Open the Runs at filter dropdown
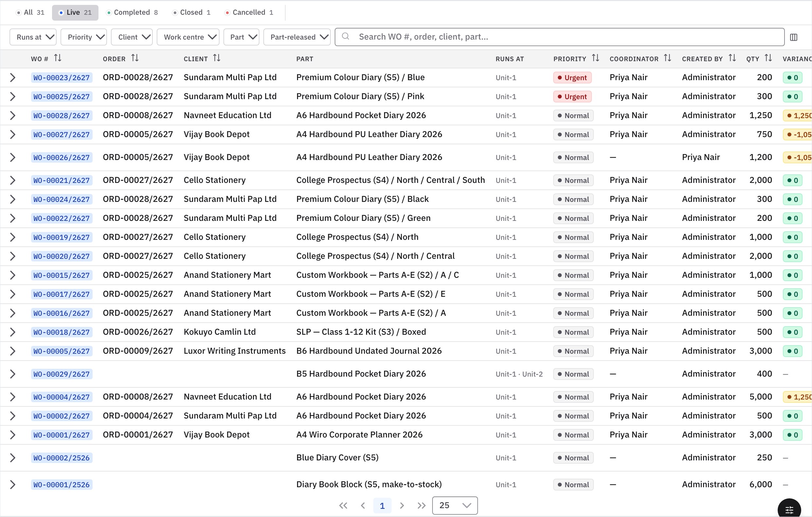 click(33, 37)
